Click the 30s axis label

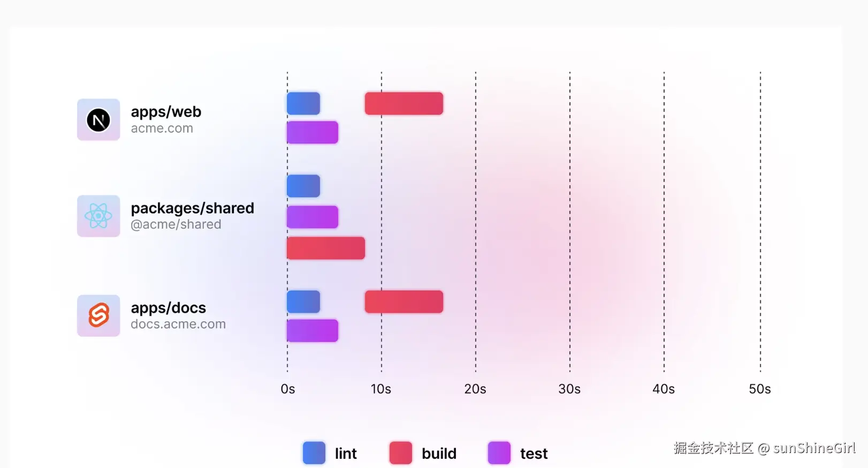pyautogui.click(x=569, y=389)
